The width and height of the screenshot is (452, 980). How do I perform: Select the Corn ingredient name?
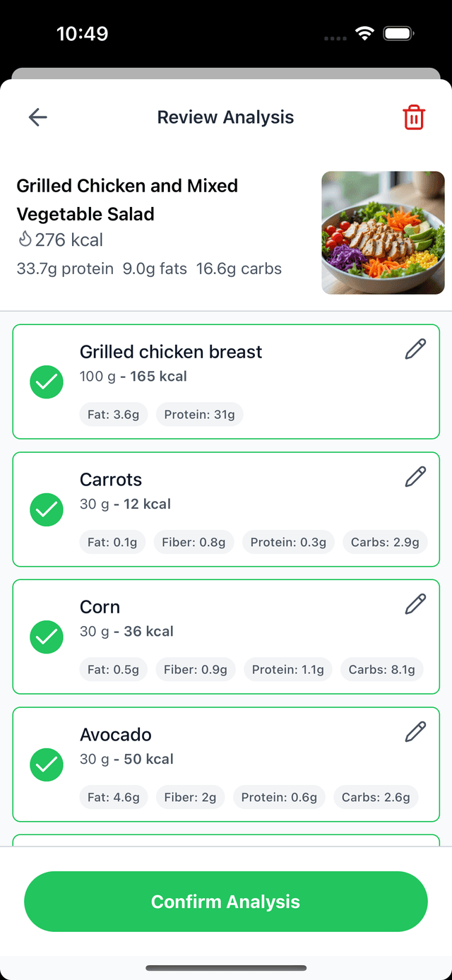click(x=100, y=607)
